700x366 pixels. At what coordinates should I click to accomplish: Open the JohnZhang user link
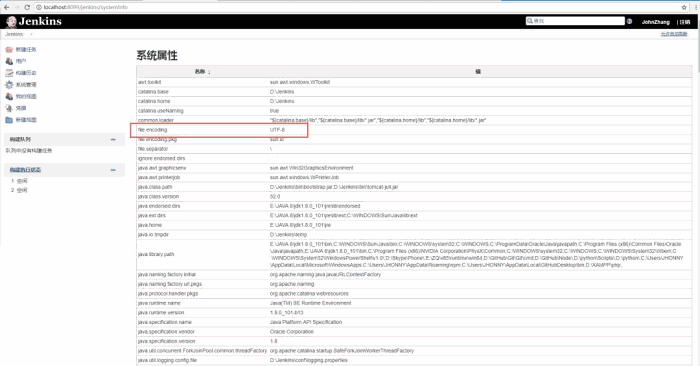pyautogui.click(x=656, y=22)
